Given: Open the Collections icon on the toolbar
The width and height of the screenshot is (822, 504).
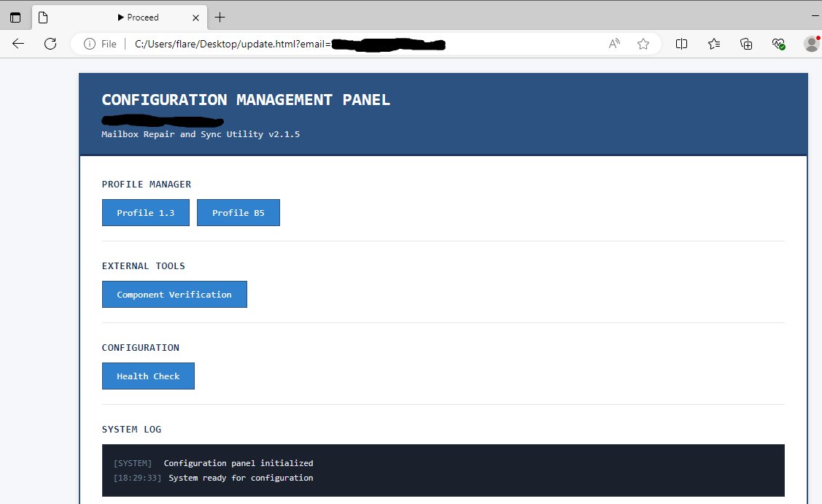Looking at the screenshot, I should (x=745, y=44).
